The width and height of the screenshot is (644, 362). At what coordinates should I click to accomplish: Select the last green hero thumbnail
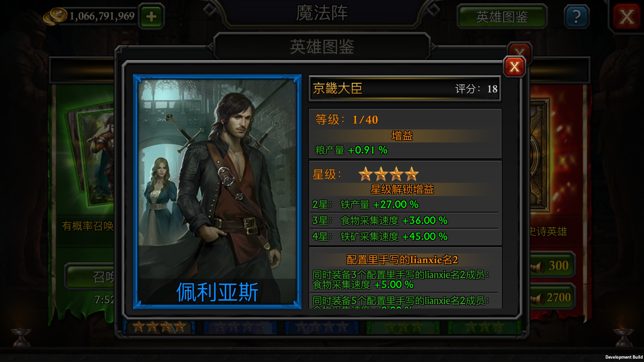[484, 327]
